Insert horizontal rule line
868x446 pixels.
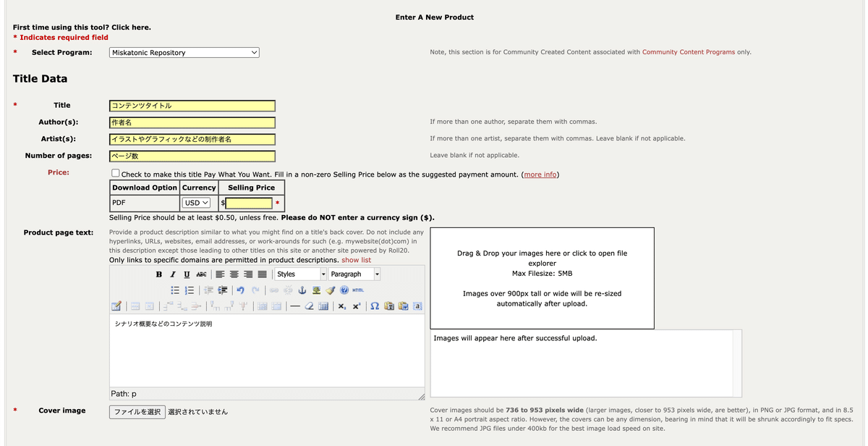point(295,306)
